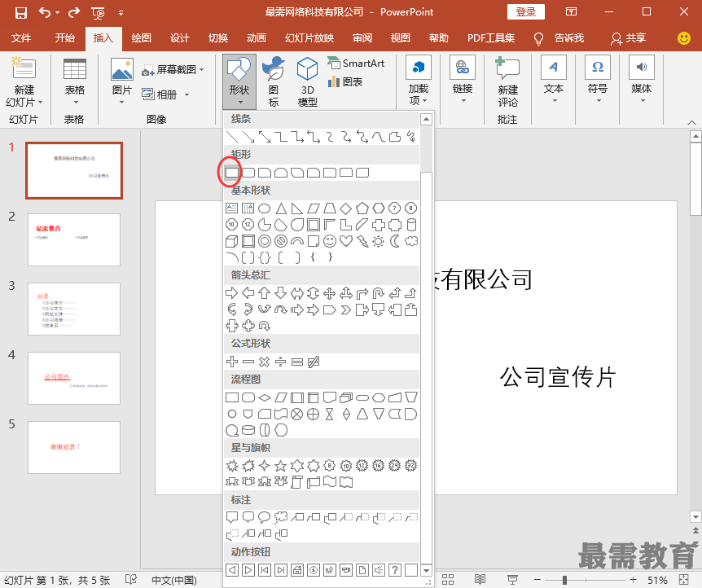Viewport: 702px width, 588px height.
Task: Choose the isosceles triangle shape
Action: 281,208
